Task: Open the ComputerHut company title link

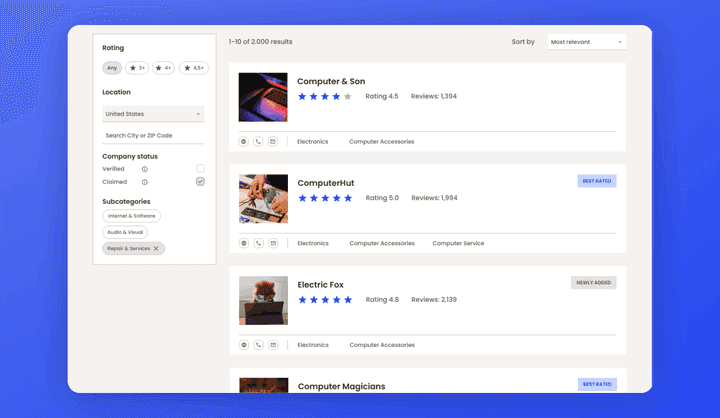Action: point(325,183)
